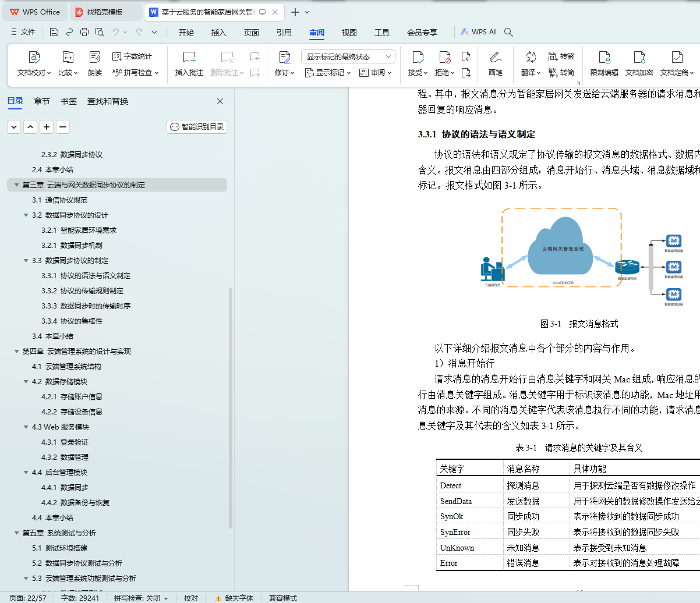This screenshot has height=603, width=700.
Task: Click 字数: 29241 in status bar
Action: click(80, 598)
